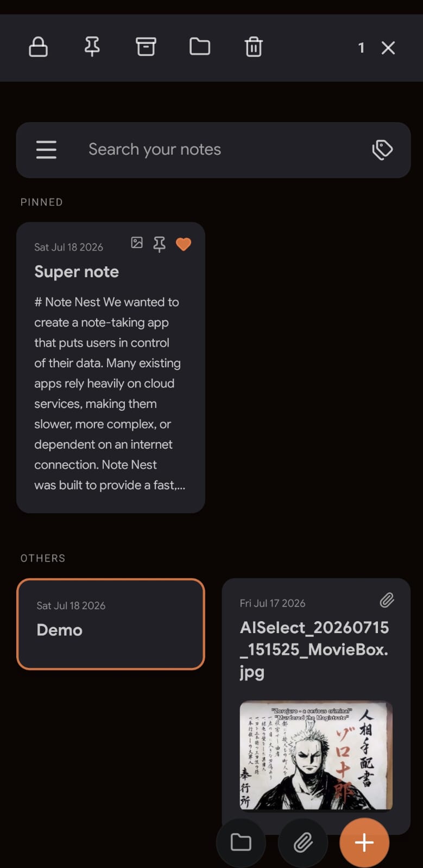Deselect the highlighted Demo note card
The width and height of the screenshot is (423, 868).
[111, 624]
